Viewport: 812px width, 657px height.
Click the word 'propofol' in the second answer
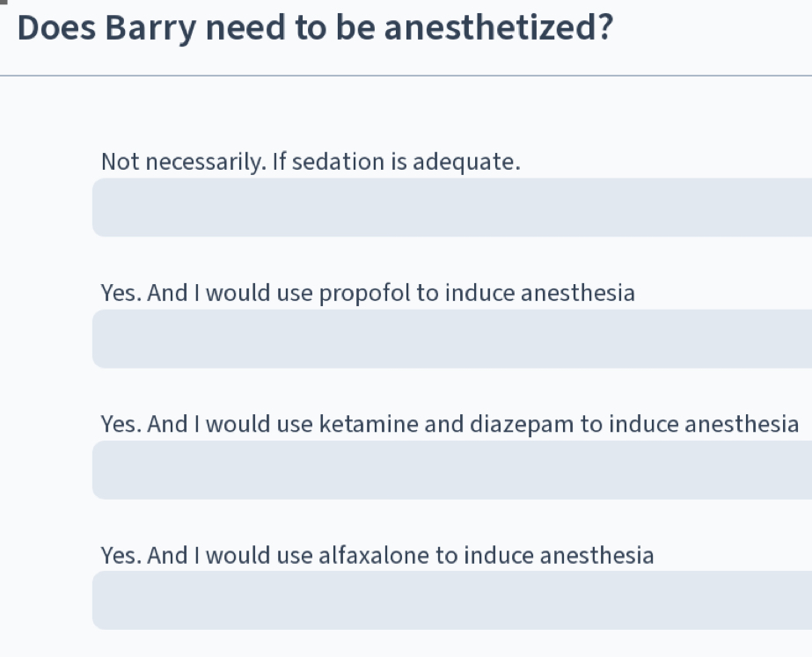pyautogui.click(x=364, y=293)
